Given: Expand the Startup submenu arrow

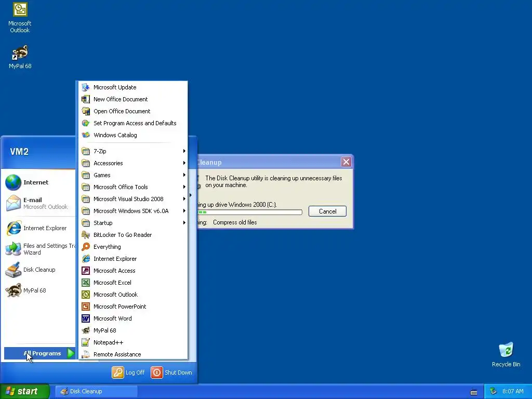Looking at the screenshot, I should [x=184, y=222].
